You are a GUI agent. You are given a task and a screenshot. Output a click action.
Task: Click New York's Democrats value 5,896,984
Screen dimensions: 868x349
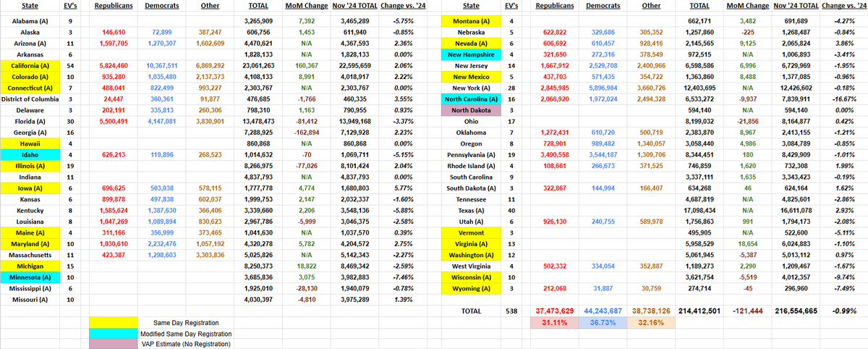point(602,87)
